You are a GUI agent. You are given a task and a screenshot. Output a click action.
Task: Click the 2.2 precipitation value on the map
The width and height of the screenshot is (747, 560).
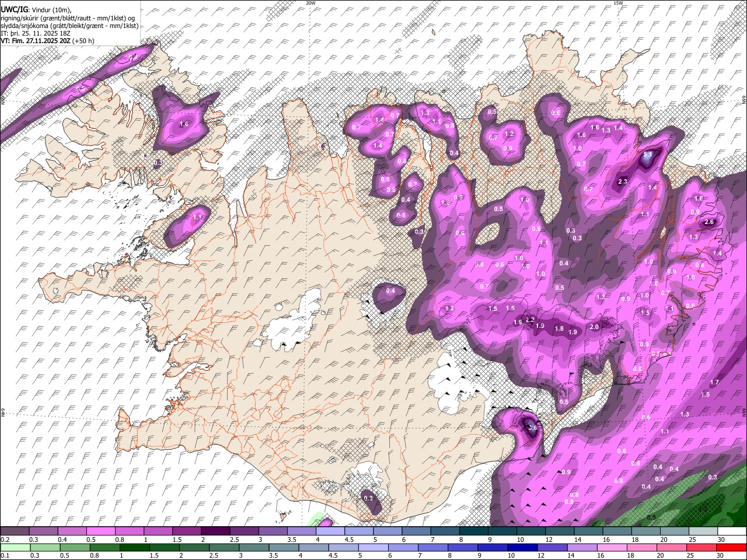[530, 320]
